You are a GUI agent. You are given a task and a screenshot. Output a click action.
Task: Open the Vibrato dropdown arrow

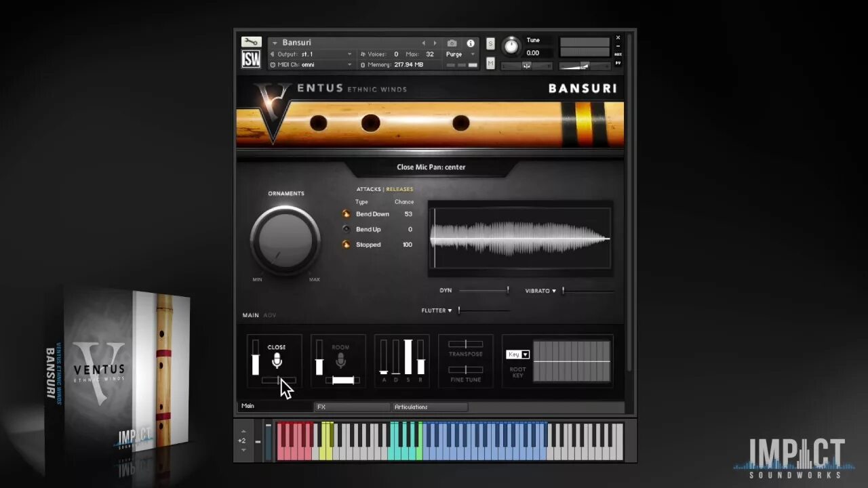553,291
